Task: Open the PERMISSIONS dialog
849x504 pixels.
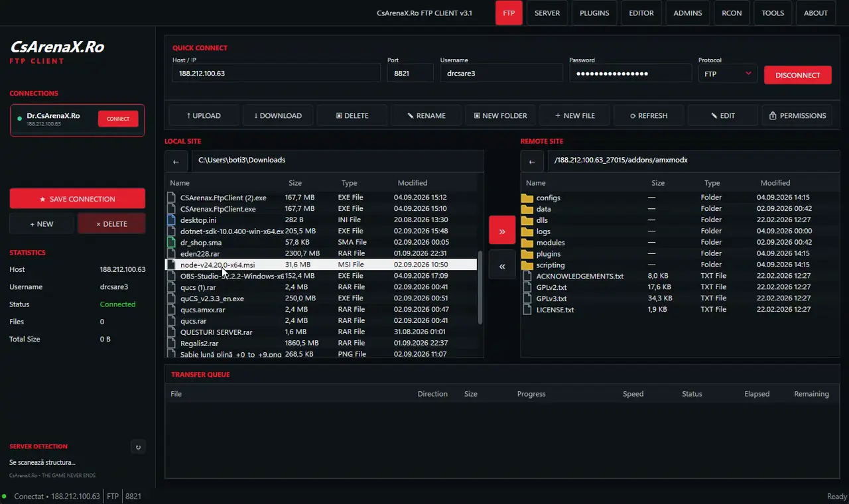Action: click(x=797, y=115)
